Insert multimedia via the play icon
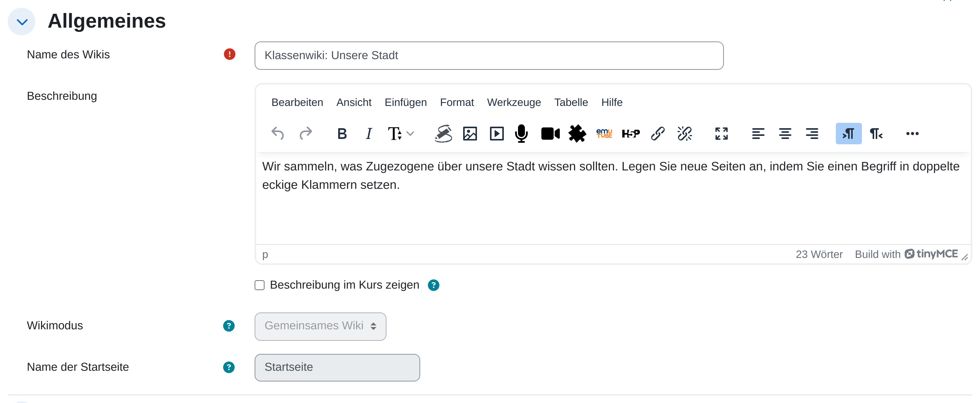Screen dimensions: 980x403 [x=497, y=134]
